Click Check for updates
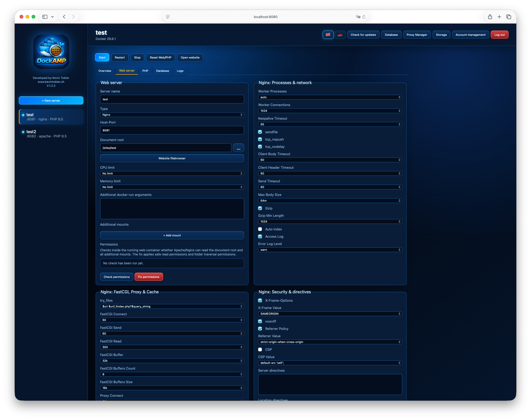Screen dimensions: 531x420 click(x=363, y=35)
